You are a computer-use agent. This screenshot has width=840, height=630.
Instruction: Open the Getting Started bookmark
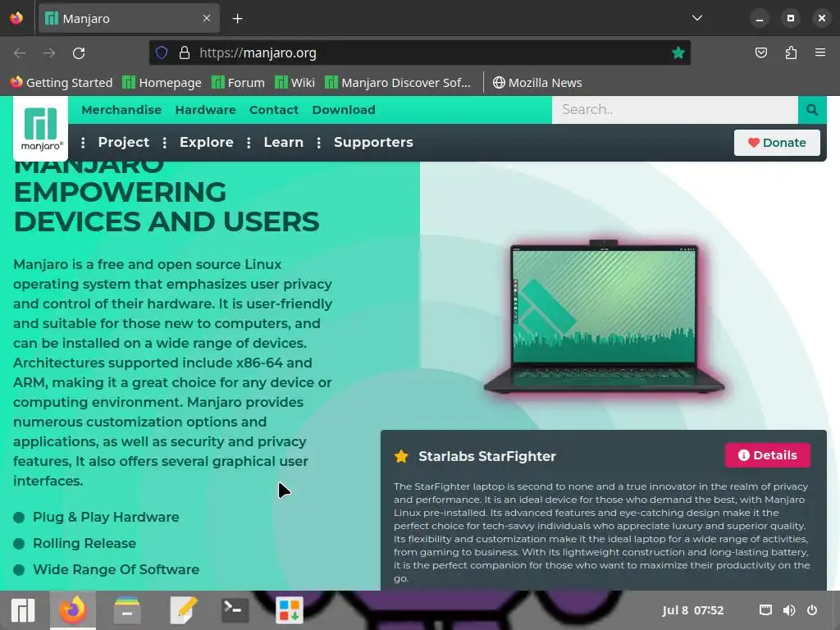tap(61, 83)
